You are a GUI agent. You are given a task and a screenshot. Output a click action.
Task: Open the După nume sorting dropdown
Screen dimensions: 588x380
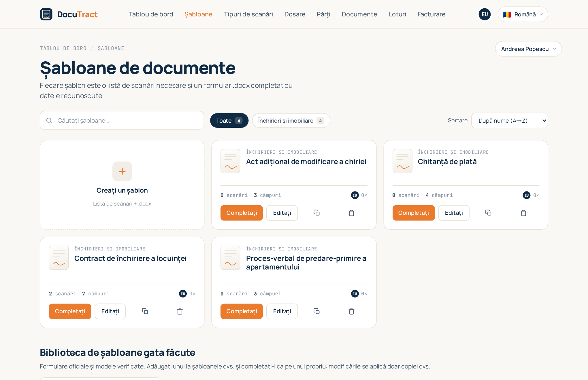click(510, 120)
